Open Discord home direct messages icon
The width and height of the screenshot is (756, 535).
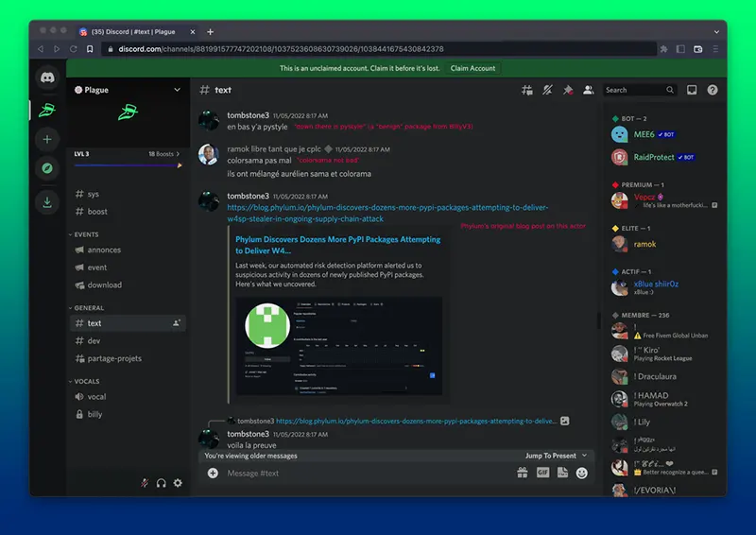(47, 78)
